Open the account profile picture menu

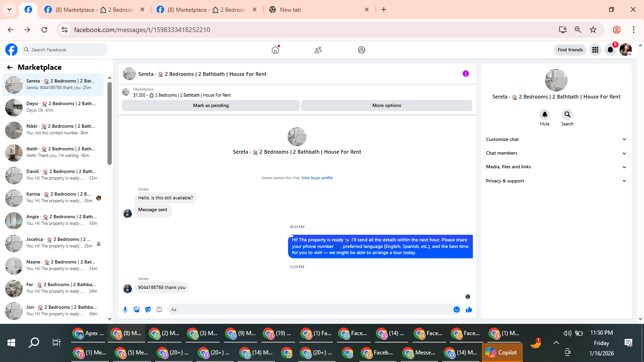pos(626,49)
